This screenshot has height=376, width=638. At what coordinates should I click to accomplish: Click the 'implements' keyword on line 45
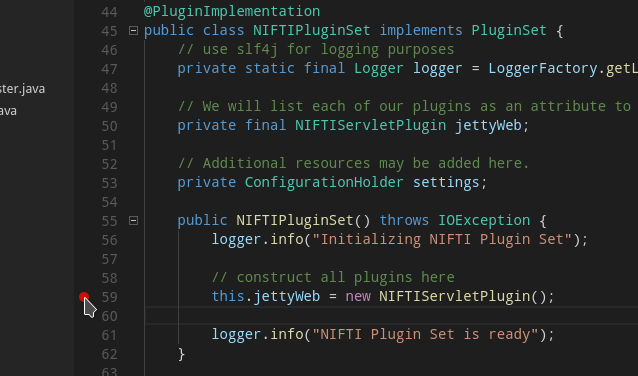pos(421,30)
